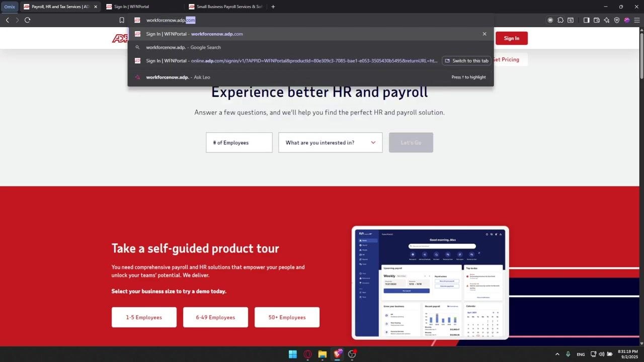Open the taskbar clock and date

point(627,354)
